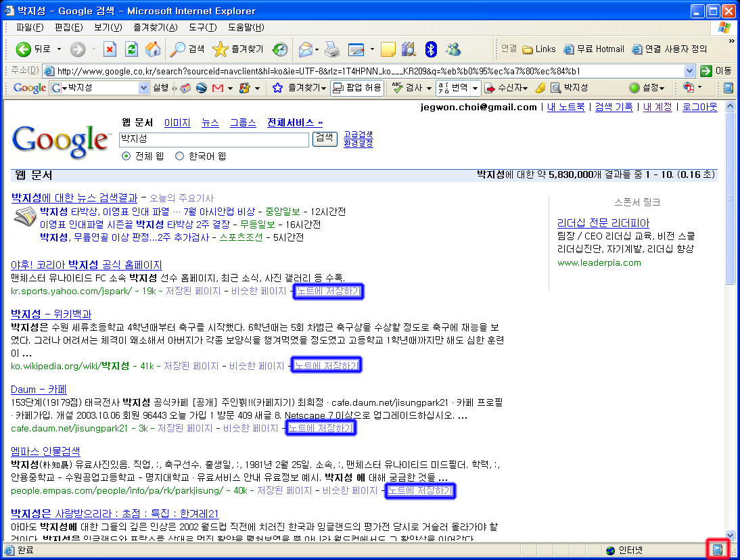Image resolution: width=740 pixels, height=560 pixels.
Task: Click the news calendar icon in Google toolbar
Action: point(185,88)
